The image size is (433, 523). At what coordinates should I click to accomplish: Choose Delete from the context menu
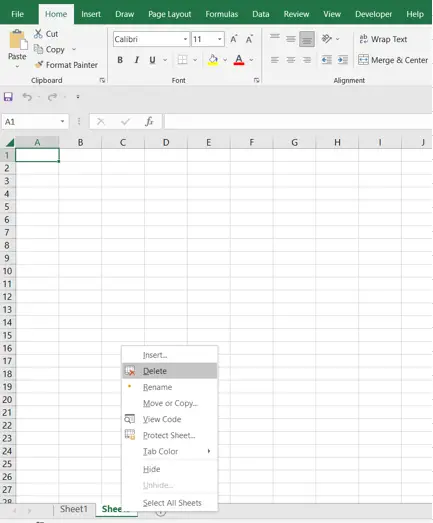point(170,371)
